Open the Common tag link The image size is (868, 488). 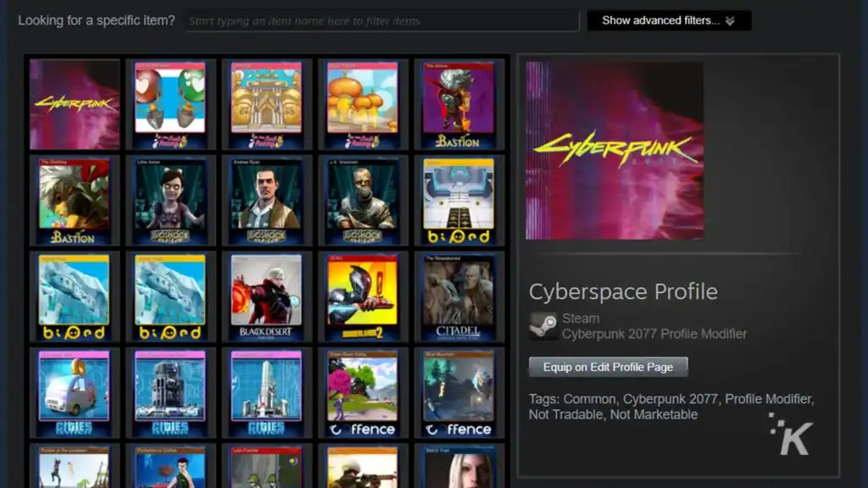click(x=591, y=398)
